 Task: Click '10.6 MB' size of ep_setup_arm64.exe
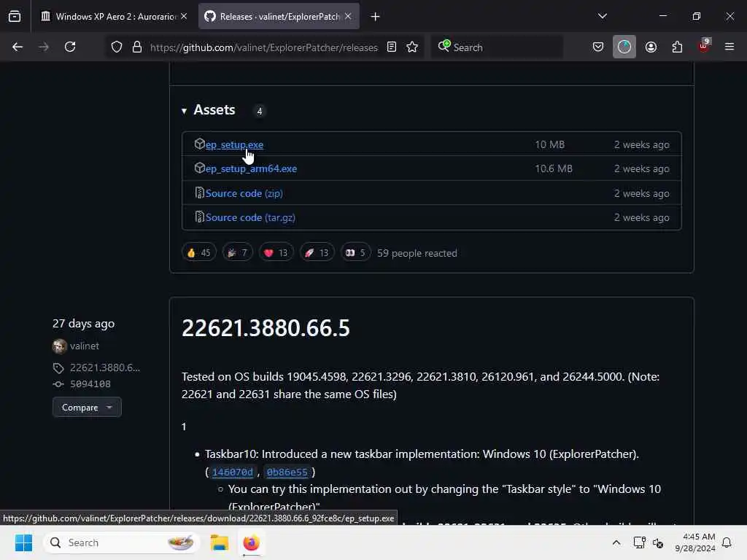tap(554, 168)
